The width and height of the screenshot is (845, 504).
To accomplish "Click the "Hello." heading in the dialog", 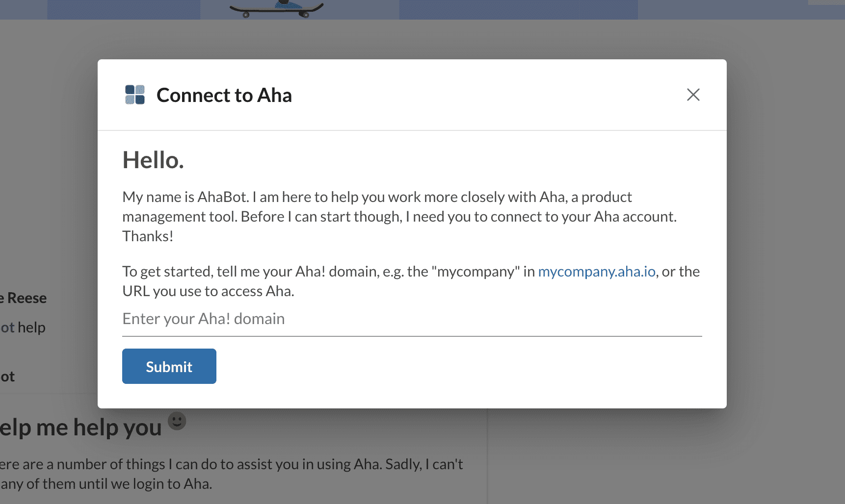I will pos(153,160).
